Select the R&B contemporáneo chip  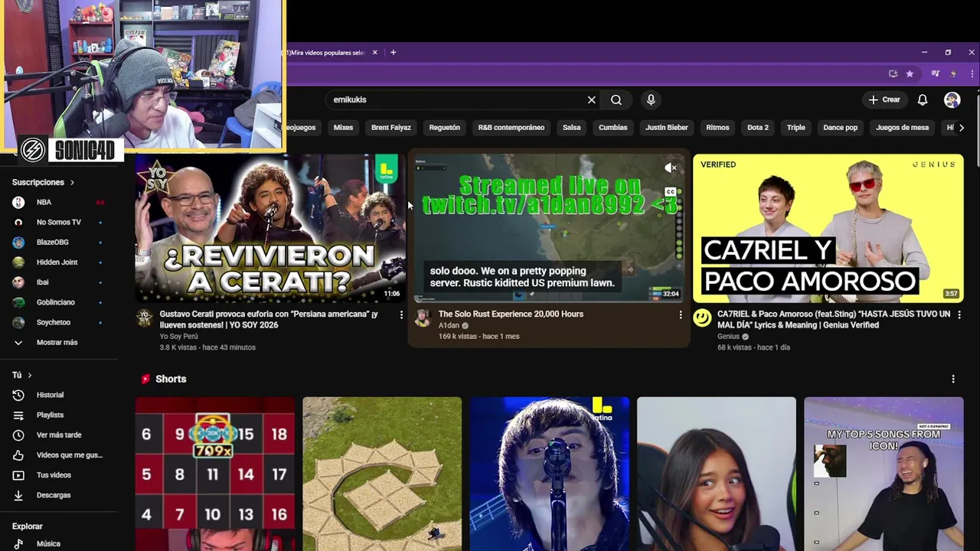coord(511,128)
